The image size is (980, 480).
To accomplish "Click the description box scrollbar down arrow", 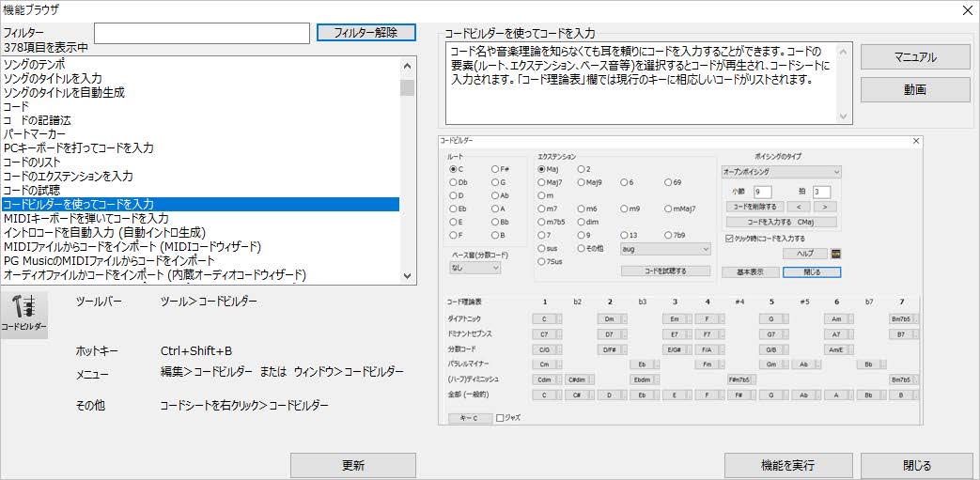I will coord(843,116).
